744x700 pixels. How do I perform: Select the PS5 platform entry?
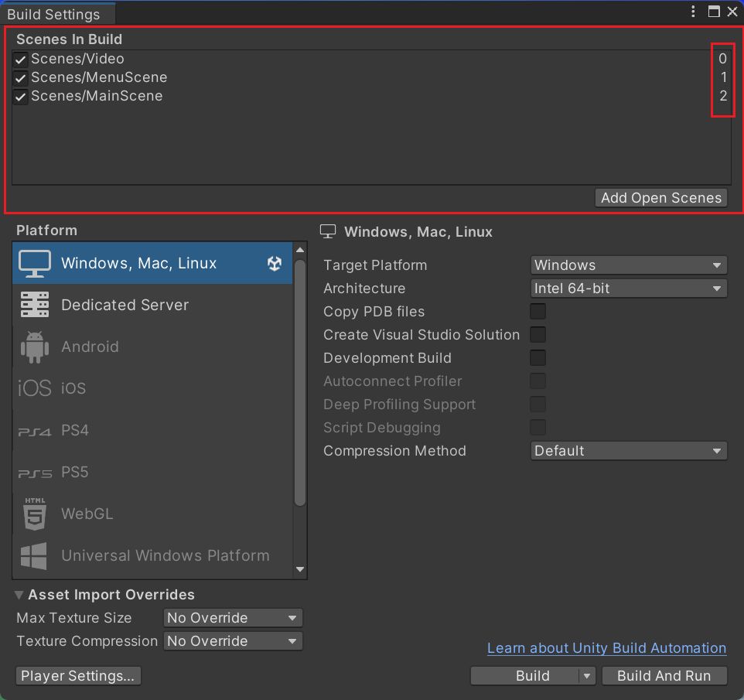tap(152, 472)
